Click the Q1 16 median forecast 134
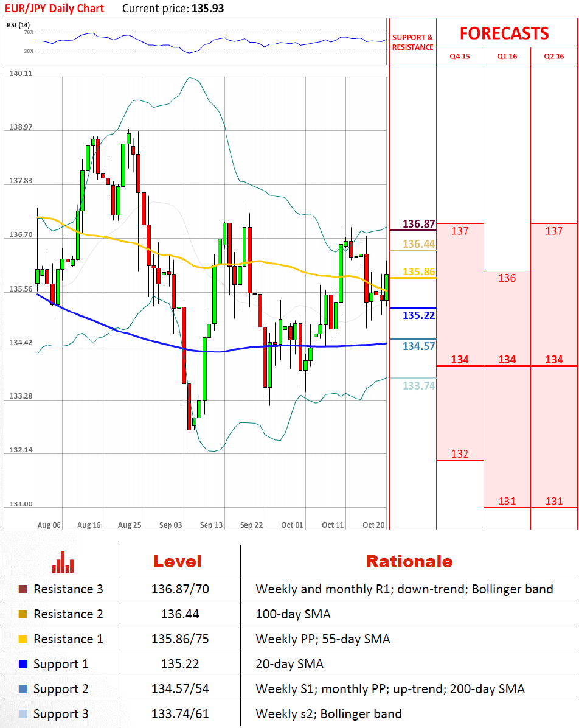Image resolution: width=579 pixels, height=728 pixels. (x=507, y=360)
